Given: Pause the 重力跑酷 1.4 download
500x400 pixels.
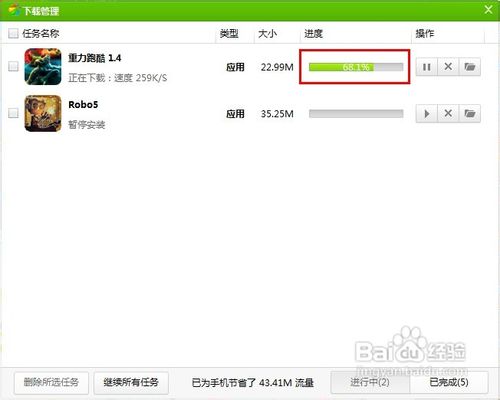Looking at the screenshot, I should point(426,67).
